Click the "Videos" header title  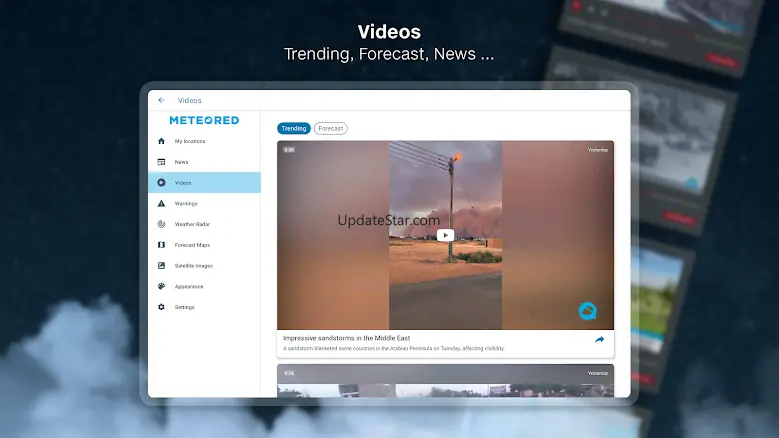coord(189,100)
